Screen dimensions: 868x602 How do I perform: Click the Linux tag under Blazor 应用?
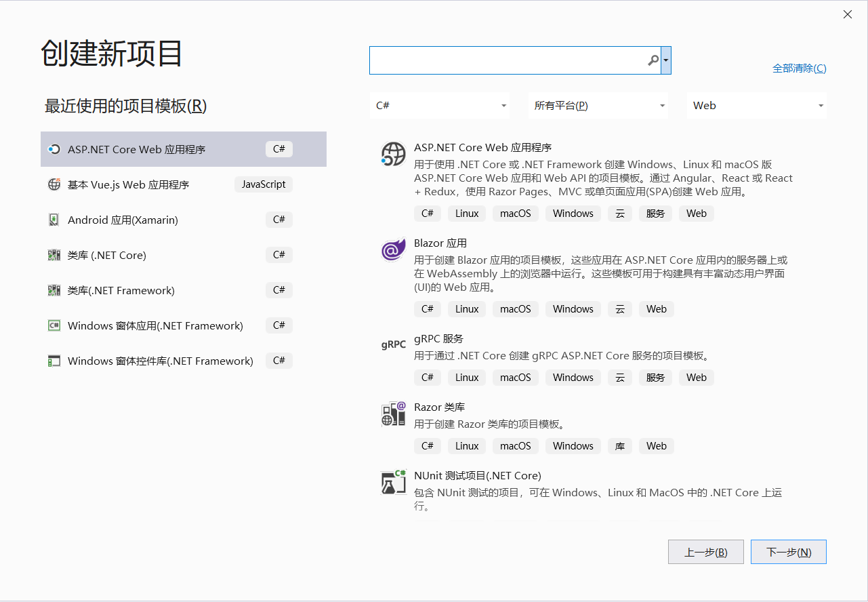tap(467, 309)
